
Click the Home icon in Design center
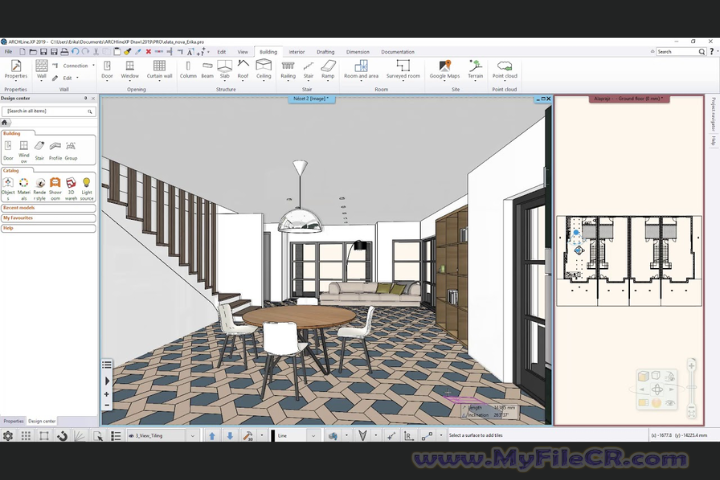pos(5,122)
